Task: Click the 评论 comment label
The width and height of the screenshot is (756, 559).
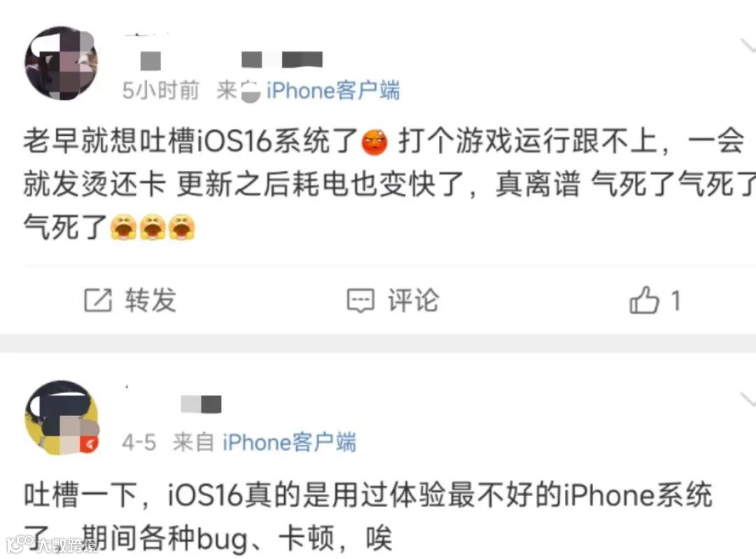Action: pyautogui.click(x=414, y=300)
